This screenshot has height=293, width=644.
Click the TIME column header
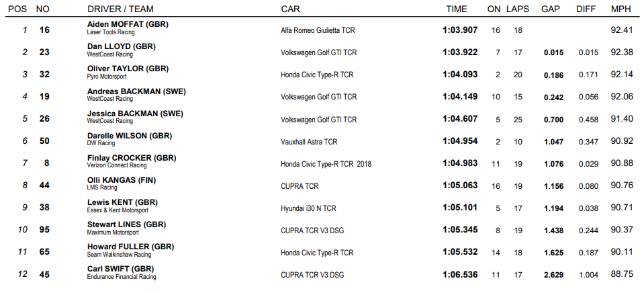pos(457,9)
